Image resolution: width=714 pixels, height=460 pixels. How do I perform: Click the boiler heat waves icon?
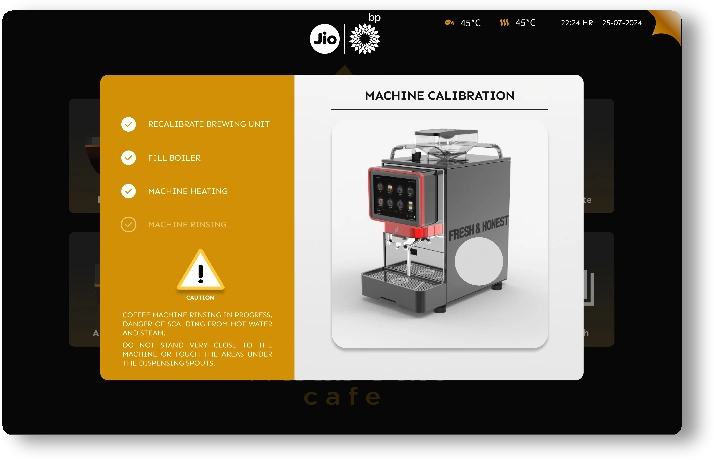click(505, 22)
